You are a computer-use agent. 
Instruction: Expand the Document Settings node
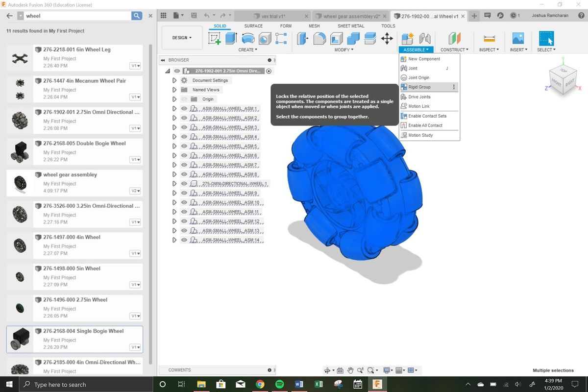pos(174,80)
